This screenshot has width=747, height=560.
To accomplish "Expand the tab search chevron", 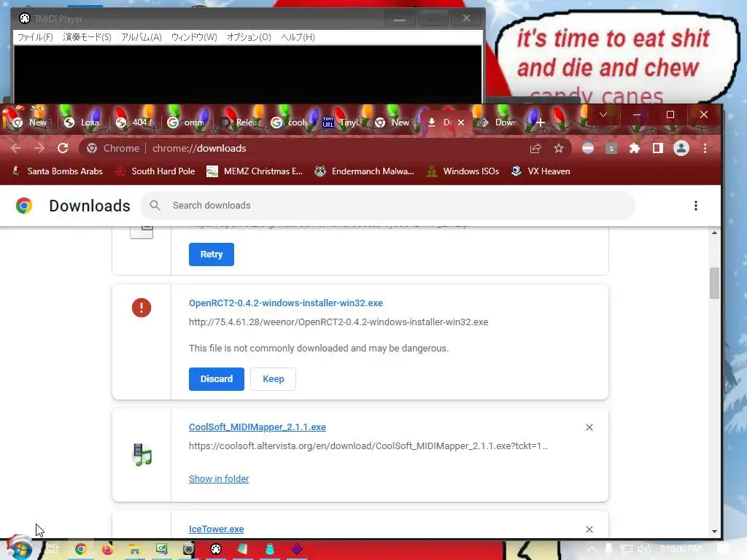I will click(603, 114).
